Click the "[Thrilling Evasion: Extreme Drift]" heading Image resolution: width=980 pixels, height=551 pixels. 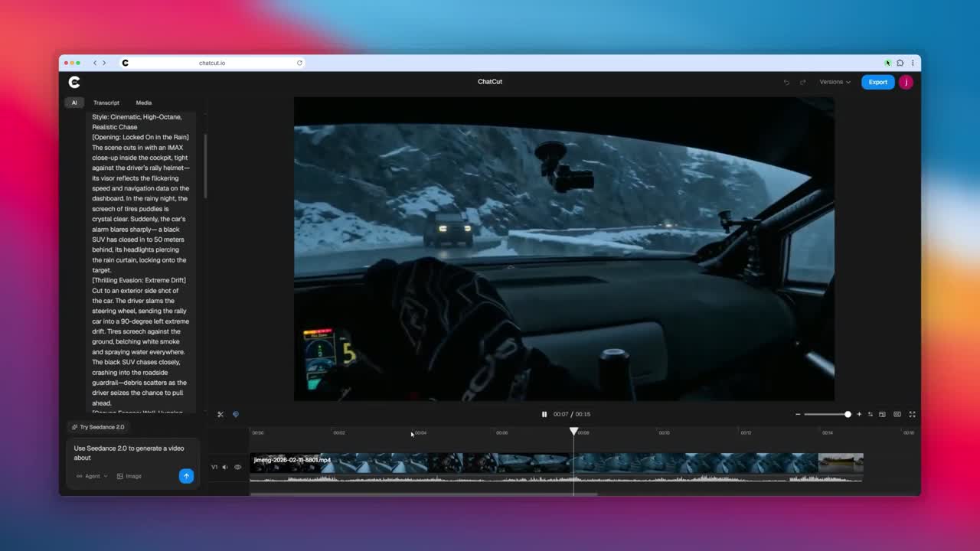pyautogui.click(x=139, y=280)
